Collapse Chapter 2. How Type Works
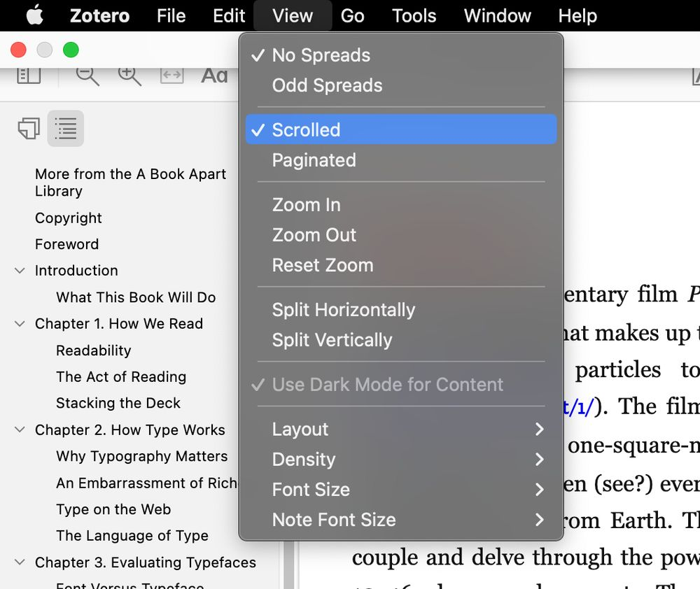 click(x=20, y=430)
